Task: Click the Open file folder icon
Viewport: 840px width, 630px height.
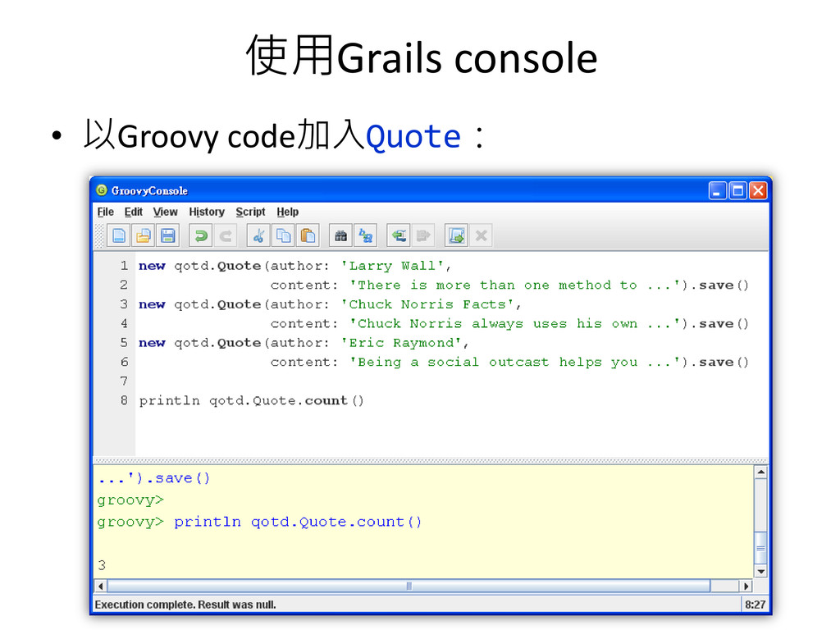Action: coord(144,235)
